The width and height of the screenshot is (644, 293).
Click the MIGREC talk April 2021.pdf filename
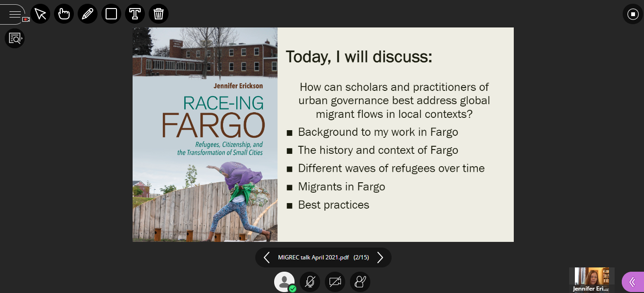[x=313, y=257]
